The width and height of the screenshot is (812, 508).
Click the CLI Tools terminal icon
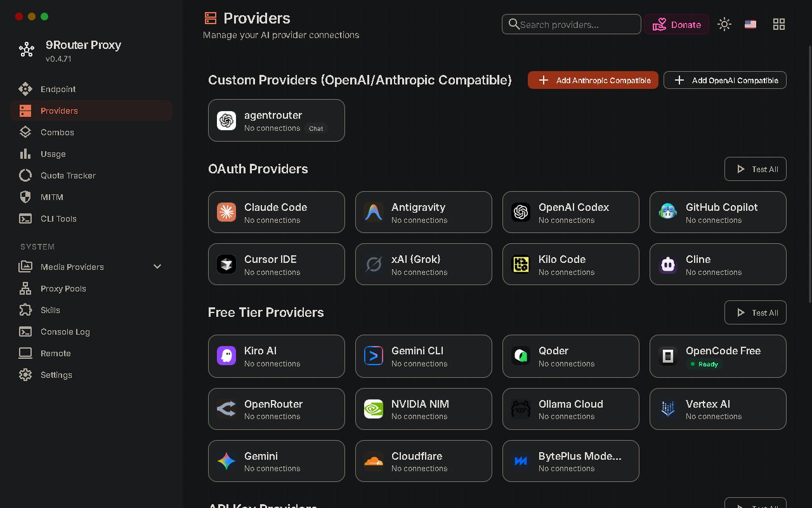(25, 218)
